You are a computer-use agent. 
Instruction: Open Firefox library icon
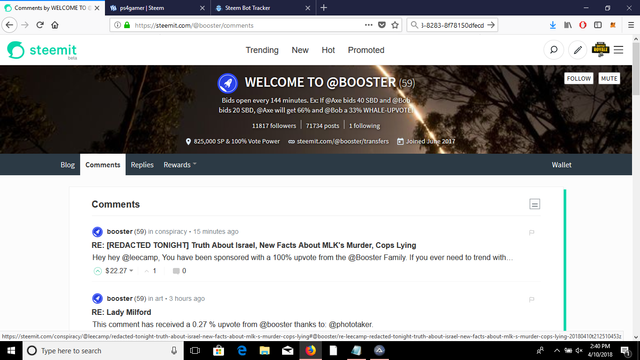click(568, 25)
